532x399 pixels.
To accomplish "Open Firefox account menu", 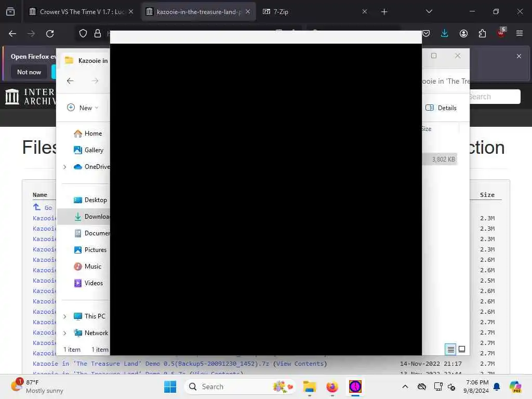I will (x=463, y=33).
